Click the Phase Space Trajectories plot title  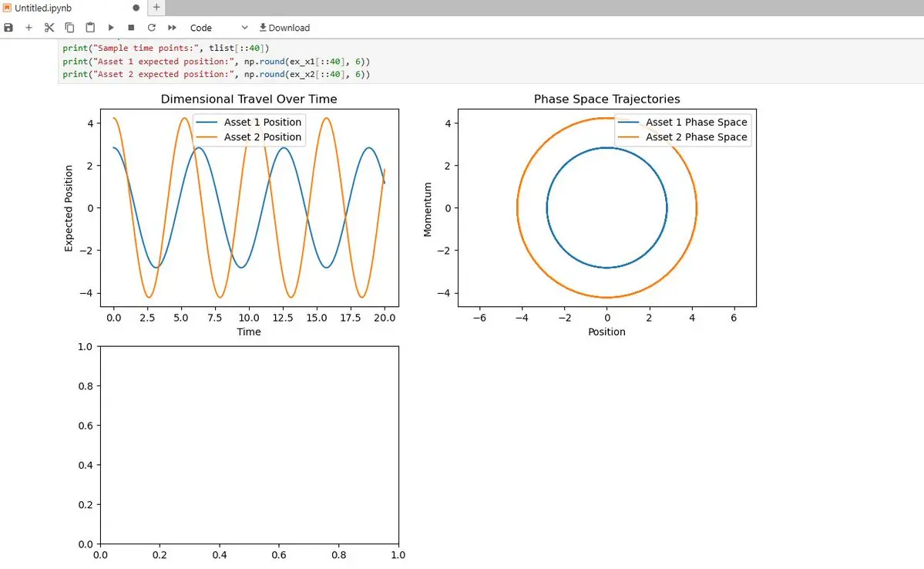click(x=606, y=99)
